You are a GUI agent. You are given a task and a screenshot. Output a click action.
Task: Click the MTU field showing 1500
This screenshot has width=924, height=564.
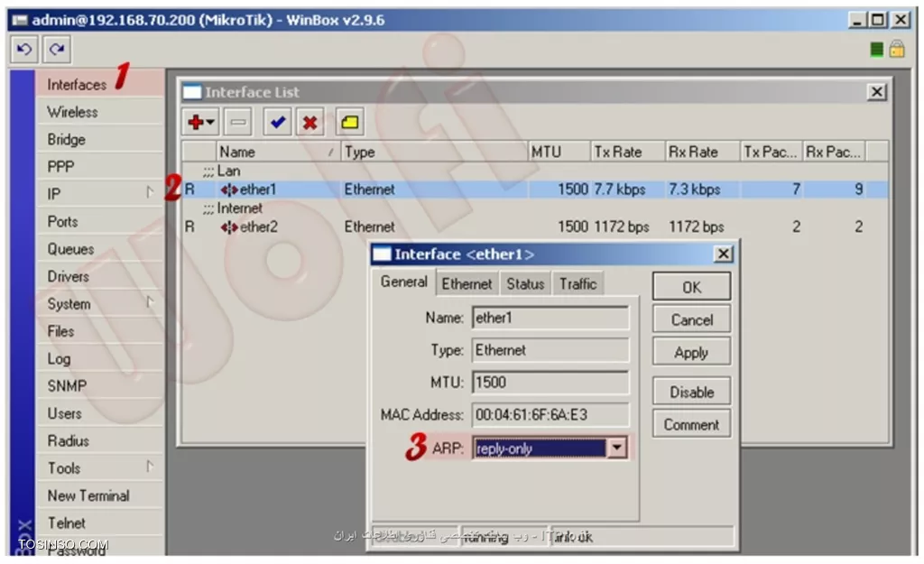(550, 383)
